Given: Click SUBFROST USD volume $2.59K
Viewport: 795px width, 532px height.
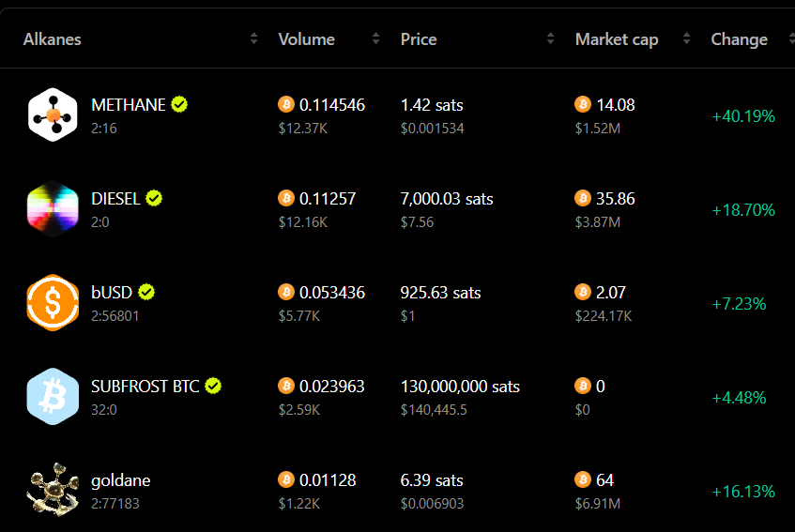Looking at the screenshot, I should [299, 409].
